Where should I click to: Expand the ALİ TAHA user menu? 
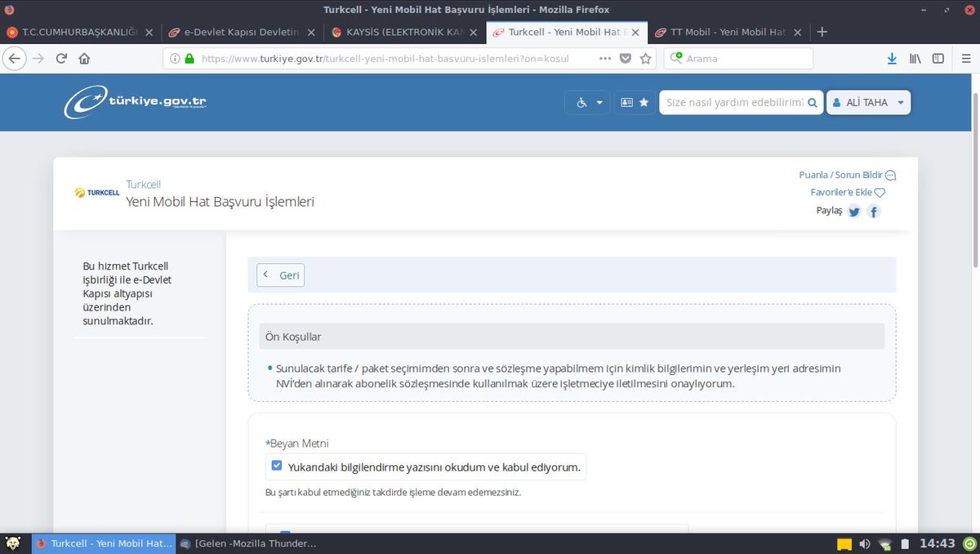pyautogui.click(x=868, y=102)
